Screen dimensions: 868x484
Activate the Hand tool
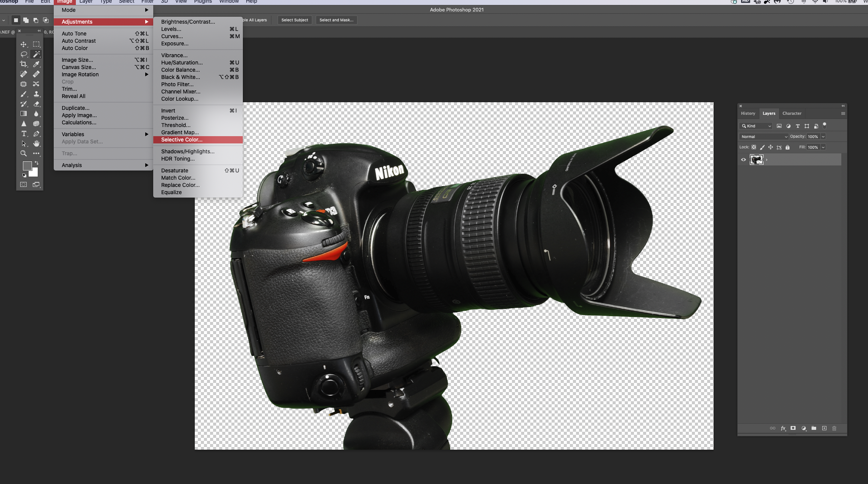click(x=36, y=144)
